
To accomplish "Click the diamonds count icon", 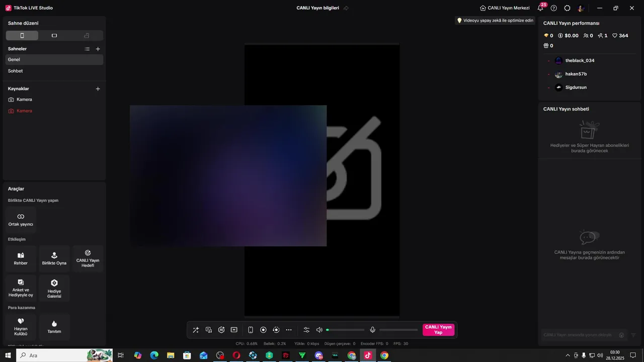I will [x=546, y=36].
